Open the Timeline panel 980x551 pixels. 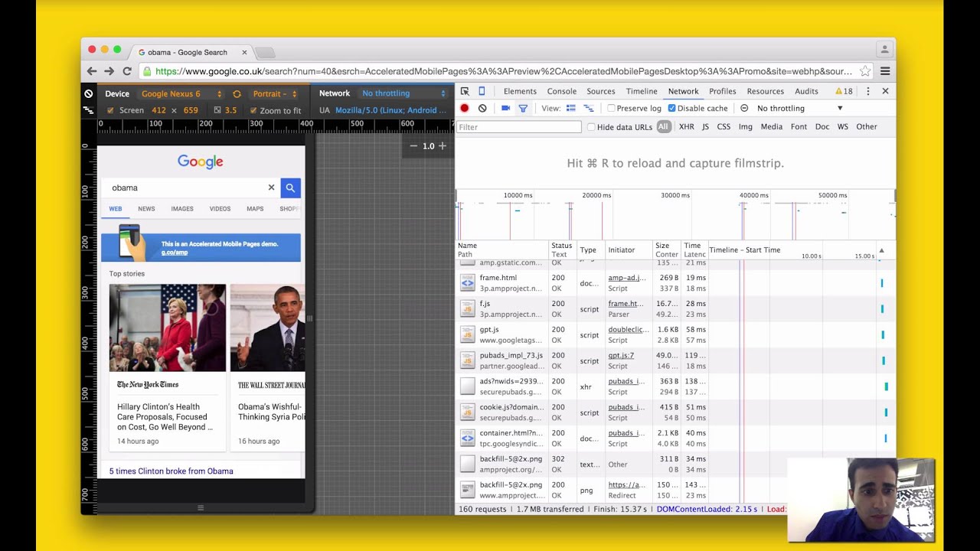(x=642, y=91)
